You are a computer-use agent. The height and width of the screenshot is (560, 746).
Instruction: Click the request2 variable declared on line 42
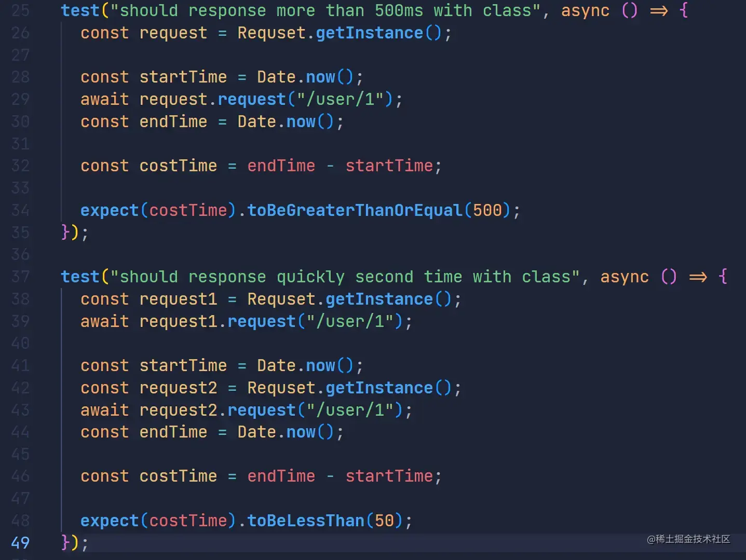[x=178, y=388]
